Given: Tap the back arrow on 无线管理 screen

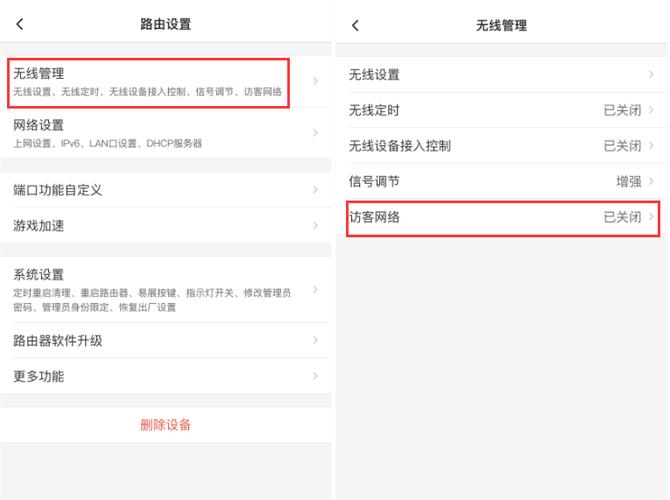Looking at the screenshot, I should (x=355, y=25).
